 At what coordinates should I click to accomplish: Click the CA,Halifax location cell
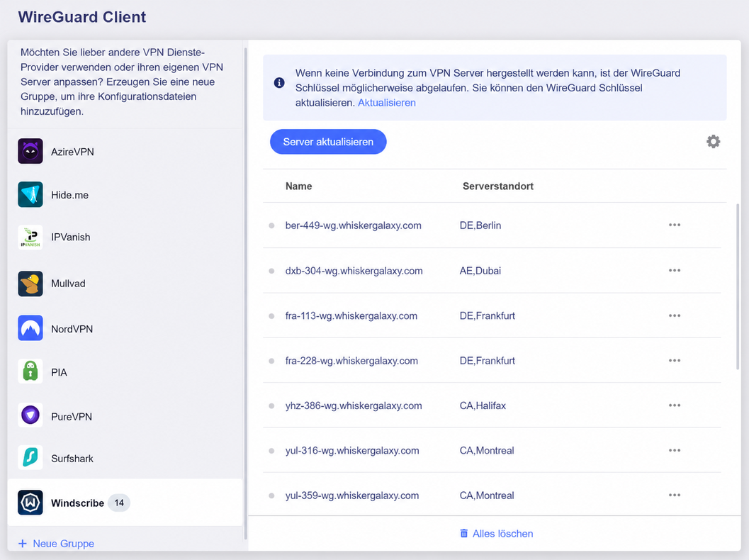click(483, 405)
